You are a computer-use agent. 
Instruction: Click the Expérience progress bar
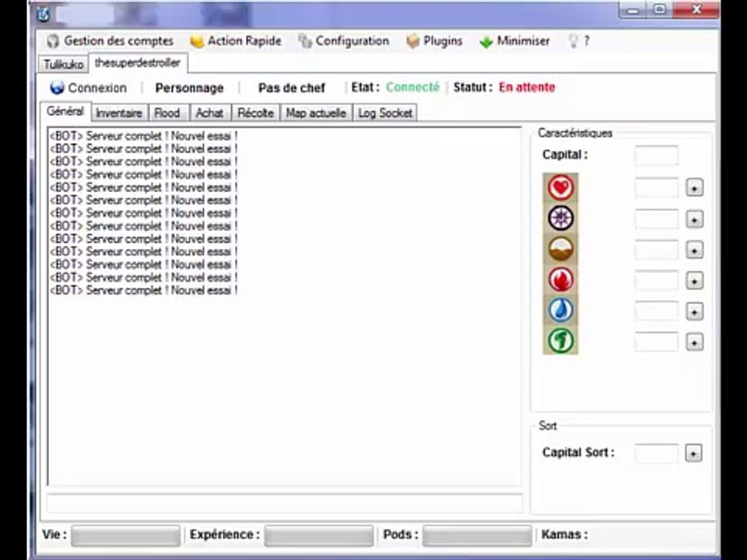point(319,536)
